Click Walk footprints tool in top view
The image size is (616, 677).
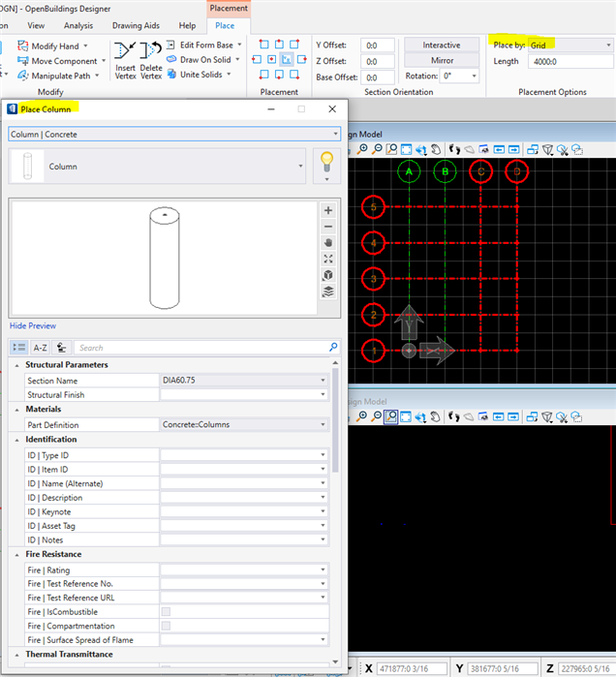tap(454, 149)
